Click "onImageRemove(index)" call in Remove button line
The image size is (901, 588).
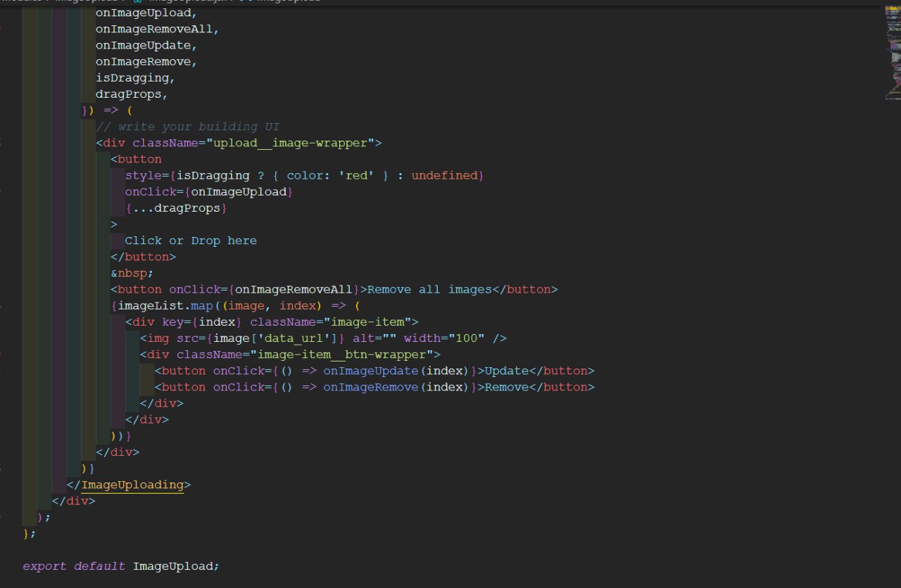(x=396, y=387)
